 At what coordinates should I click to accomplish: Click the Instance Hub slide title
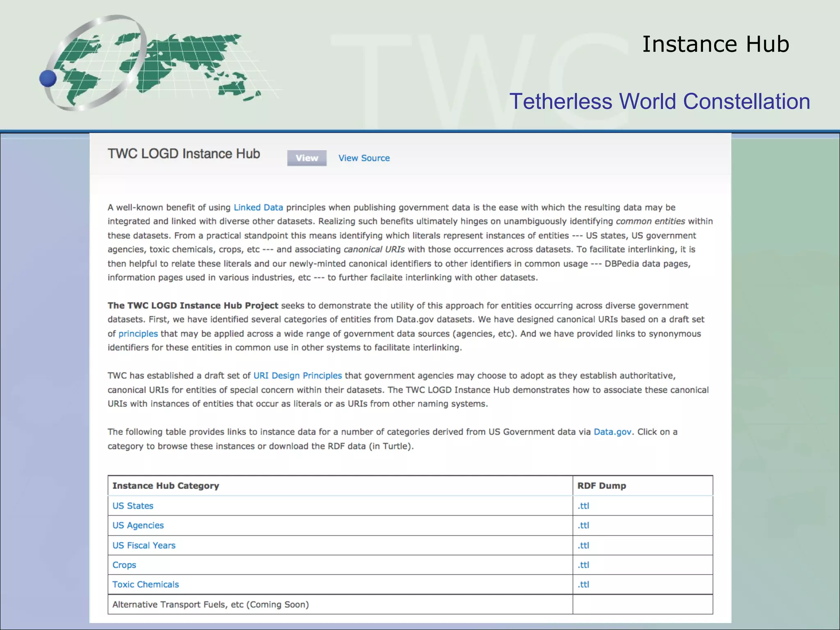click(x=715, y=44)
